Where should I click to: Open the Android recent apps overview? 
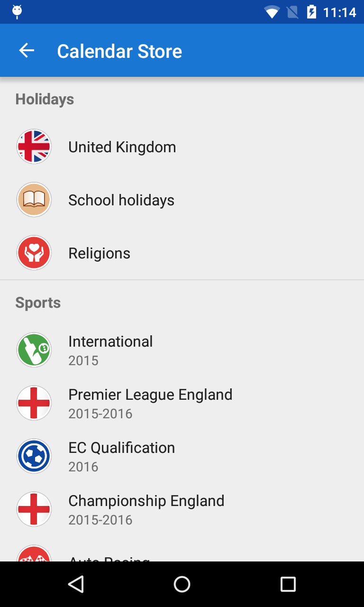(288, 584)
